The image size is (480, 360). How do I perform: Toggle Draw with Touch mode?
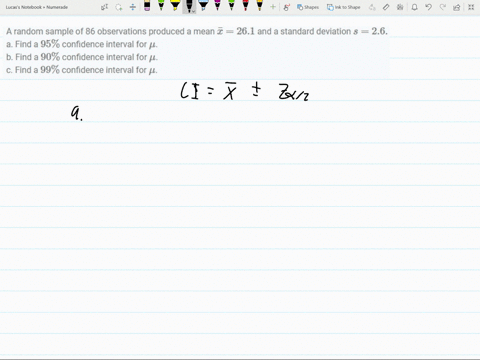(x=286, y=7)
